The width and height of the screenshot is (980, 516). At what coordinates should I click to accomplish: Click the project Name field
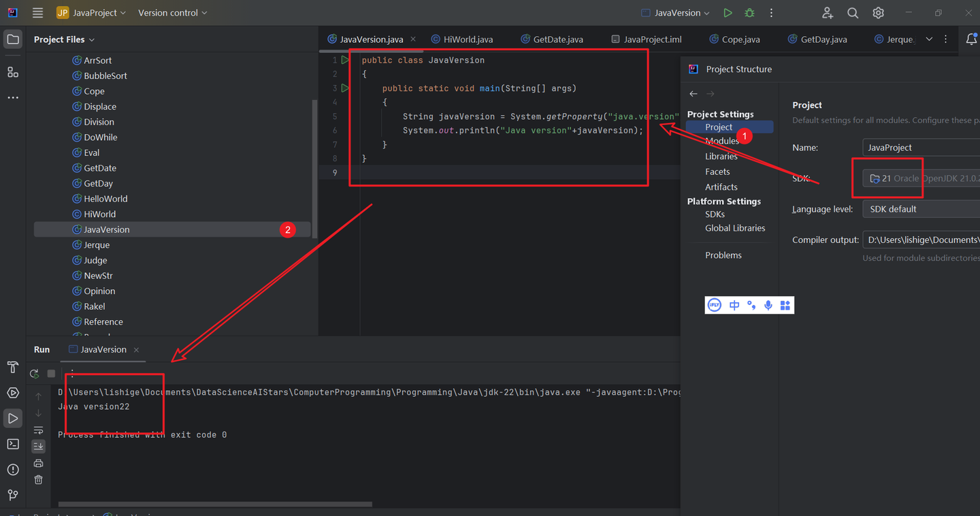[x=921, y=147]
